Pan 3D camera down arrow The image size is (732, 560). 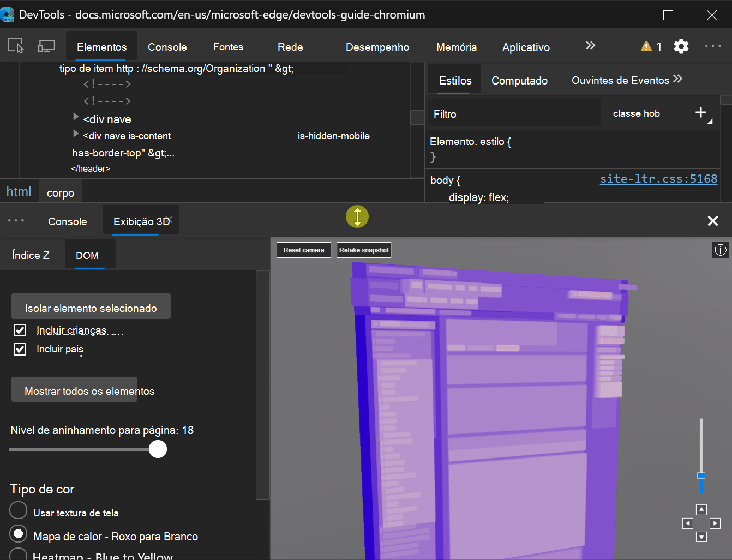tap(701, 537)
